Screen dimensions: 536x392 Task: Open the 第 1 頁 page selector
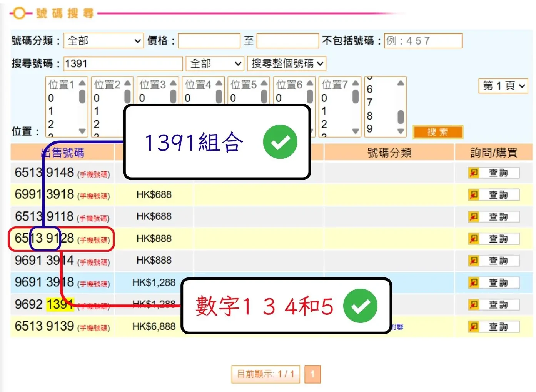point(503,86)
